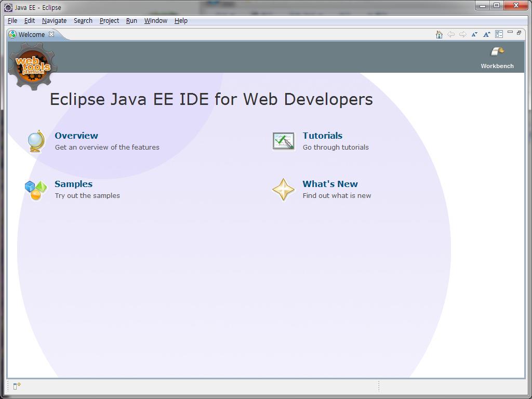Viewport: 532px width, 399px height.
Task: Click 'Find out what is new' text
Action: pos(337,196)
